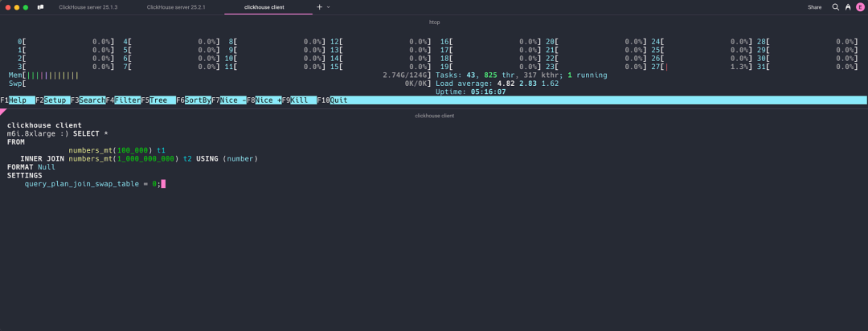868x331 pixels.
Task: Click the Share button
Action: (814, 7)
